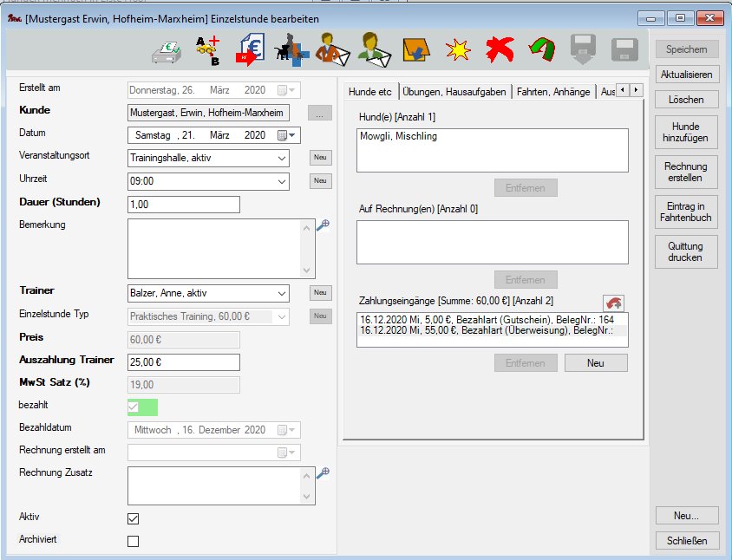732x560 pixels.
Task: Toggle the Aktiv checkbox
Action: (134, 518)
